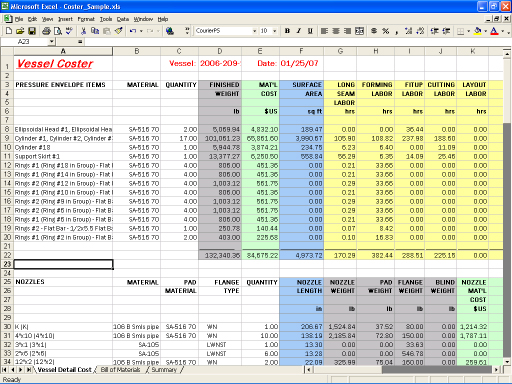Activate the Format Painter brush

(x=118, y=31)
